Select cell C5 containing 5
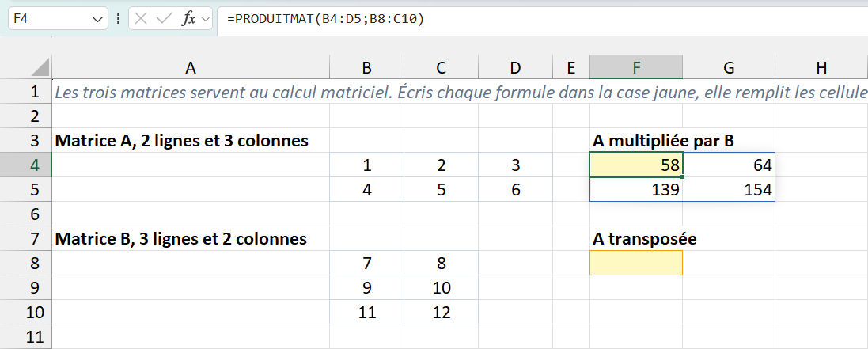 (x=441, y=189)
